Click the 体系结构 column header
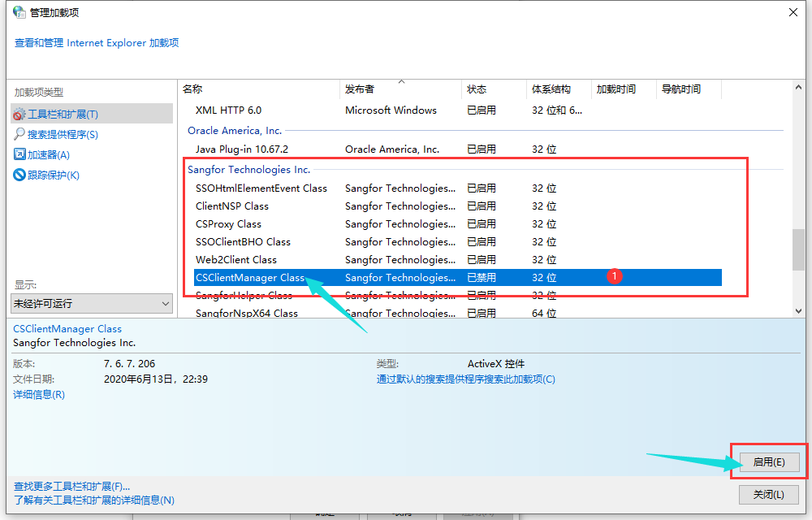812x520 pixels. click(551, 89)
